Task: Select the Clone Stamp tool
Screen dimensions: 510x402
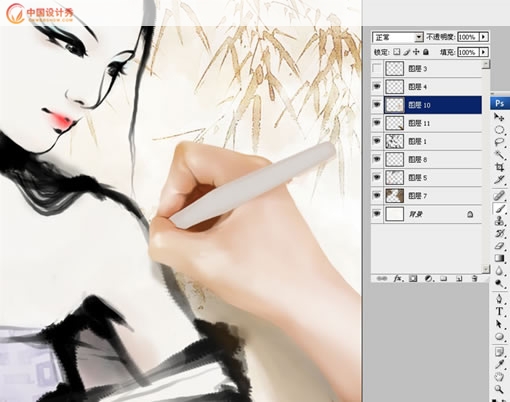Action: click(499, 221)
